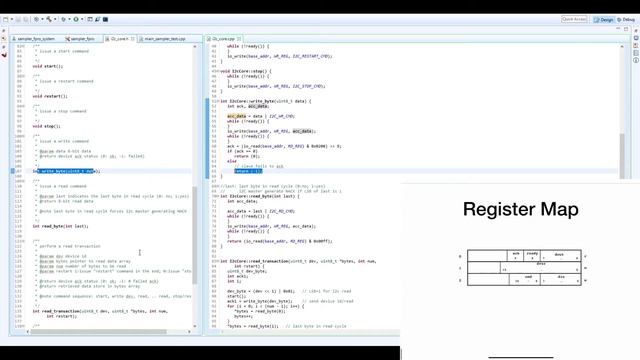Click the right editor vertical scrollbar thumb
Screen dimensions: 640x360
(x=622, y=156)
